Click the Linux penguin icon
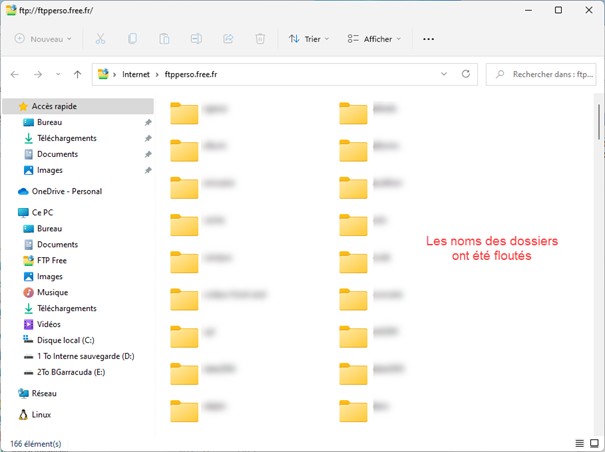Screen dimensions: 605x452 (x=23, y=415)
